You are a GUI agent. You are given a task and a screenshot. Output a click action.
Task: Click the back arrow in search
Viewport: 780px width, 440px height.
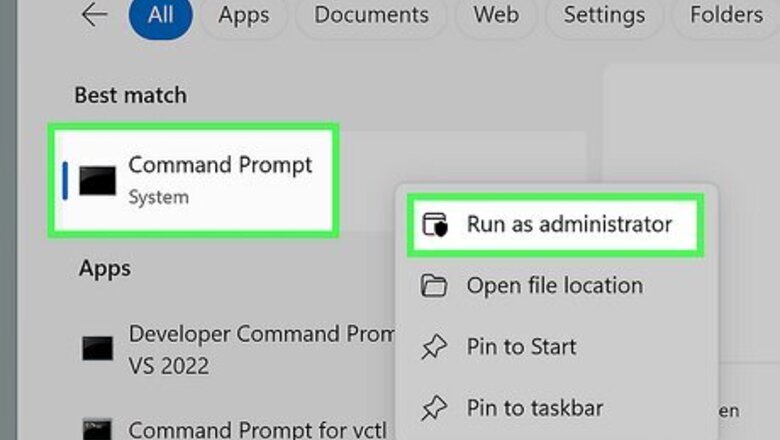(x=94, y=15)
